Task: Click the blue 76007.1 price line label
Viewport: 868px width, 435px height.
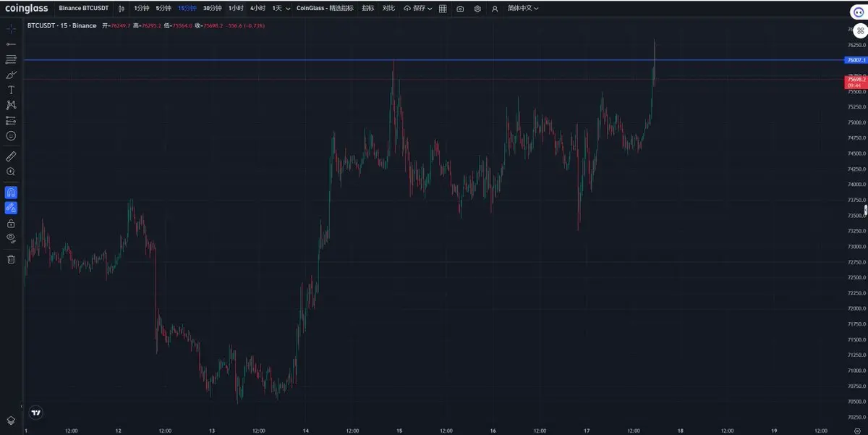Action: click(855, 60)
